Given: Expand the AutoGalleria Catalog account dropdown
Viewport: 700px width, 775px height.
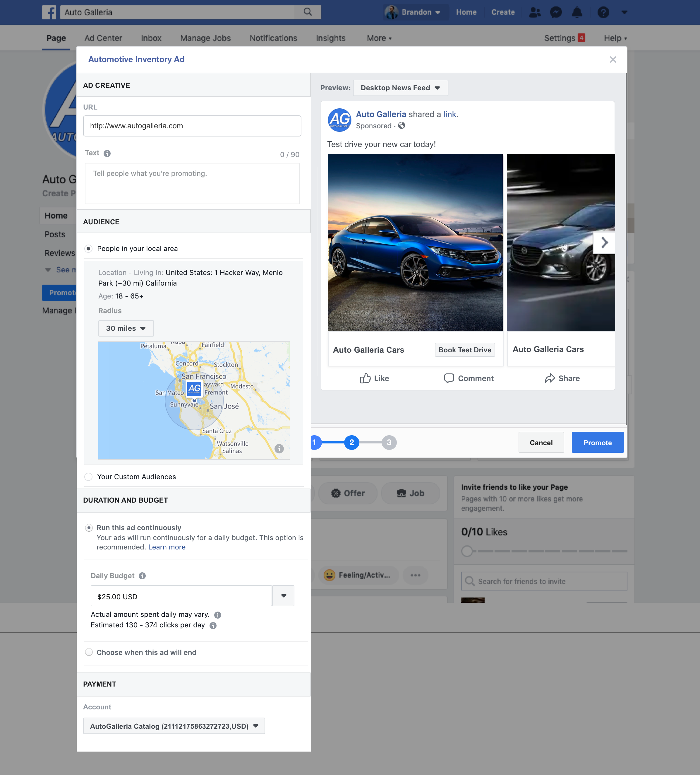Looking at the screenshot, I should [x=174, y=726].
